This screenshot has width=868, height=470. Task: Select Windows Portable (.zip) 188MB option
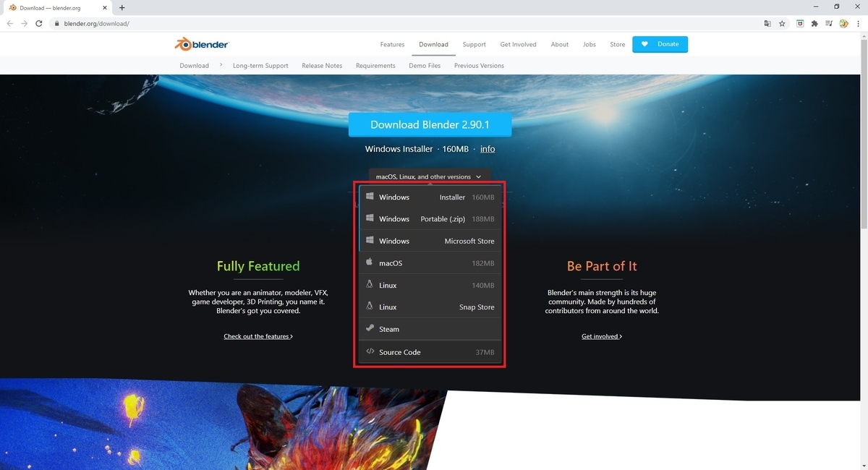(x=430, y=218)
